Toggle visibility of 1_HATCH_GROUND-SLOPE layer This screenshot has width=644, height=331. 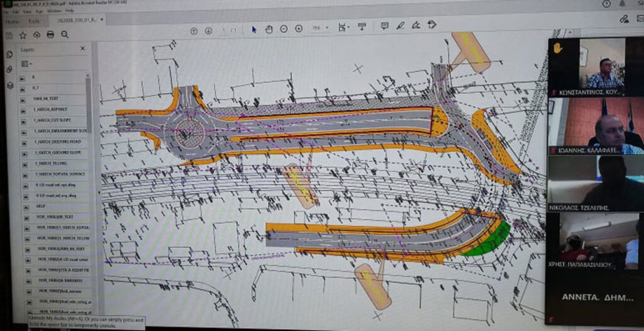coord(23,153)
